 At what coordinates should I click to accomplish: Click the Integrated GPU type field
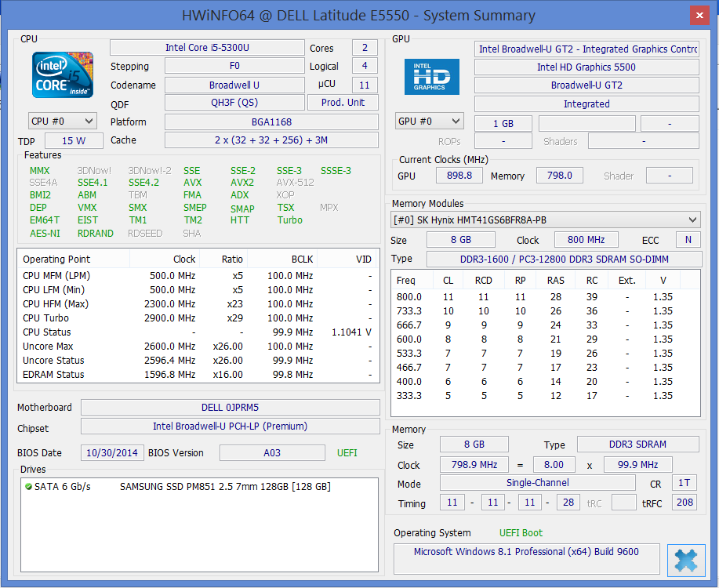tap(586, 103)
